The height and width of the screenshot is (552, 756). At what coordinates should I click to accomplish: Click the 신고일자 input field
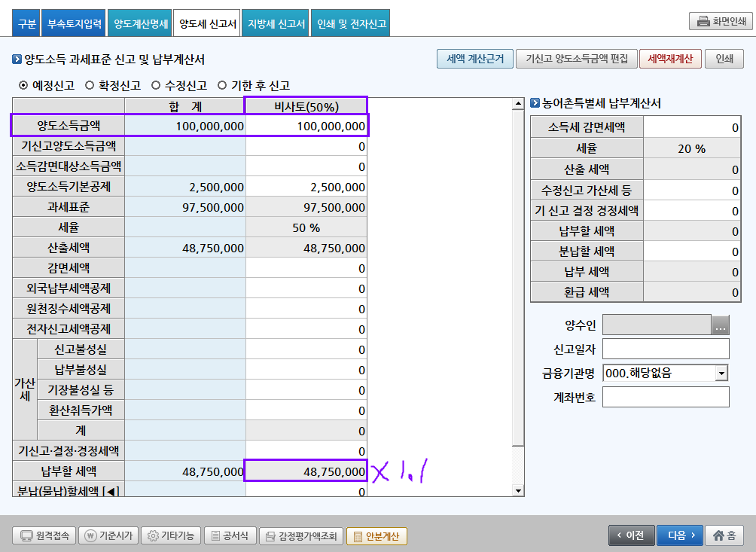tap(666, 349)
